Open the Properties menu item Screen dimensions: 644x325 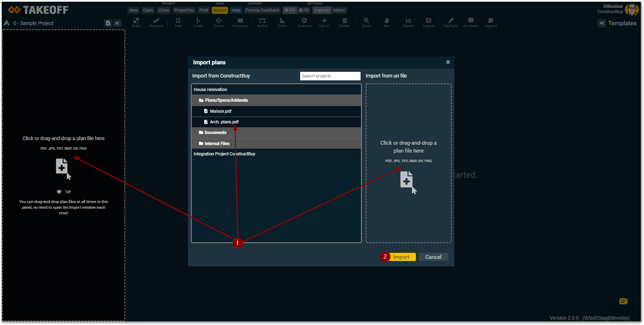click(184, 10)
